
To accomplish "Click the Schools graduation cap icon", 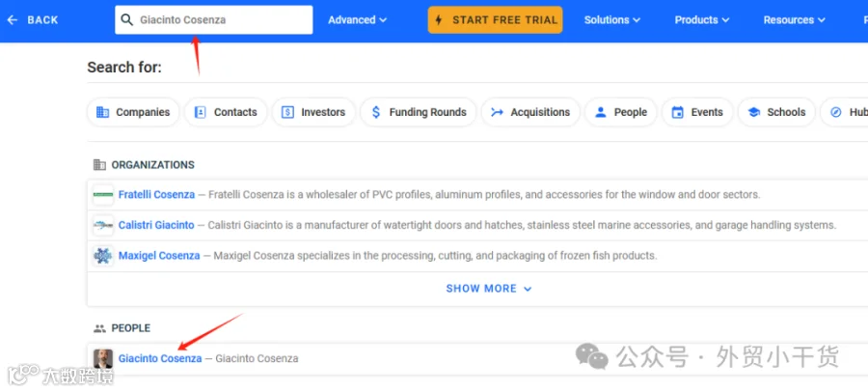I will [x=753, y=112].
